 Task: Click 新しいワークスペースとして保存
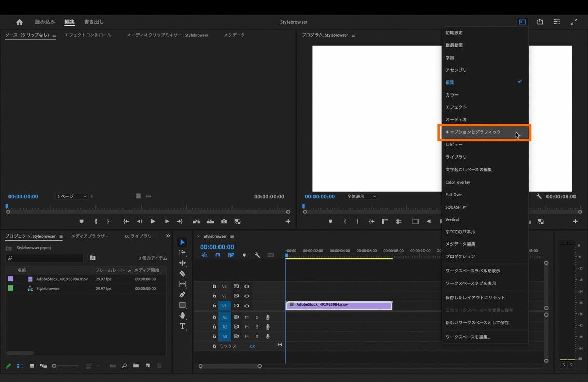pos(478,323)
